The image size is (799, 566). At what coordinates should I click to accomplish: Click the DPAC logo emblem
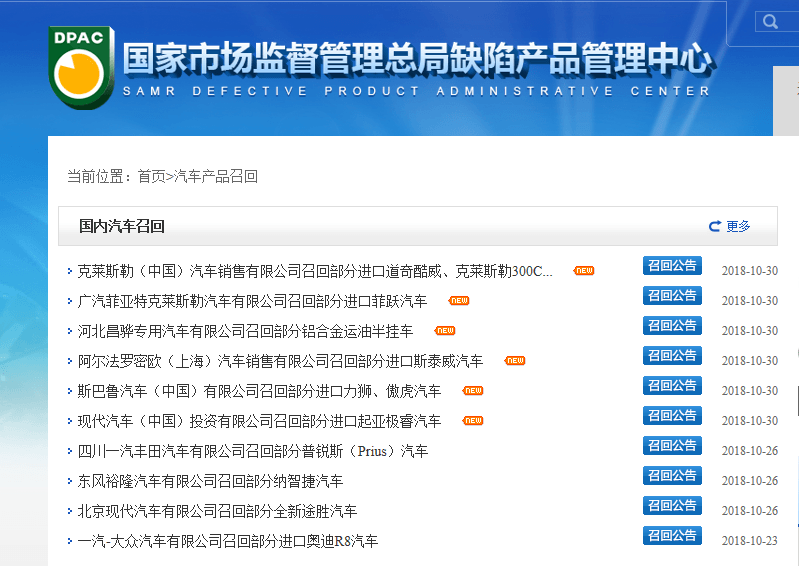tap(81, 67)
